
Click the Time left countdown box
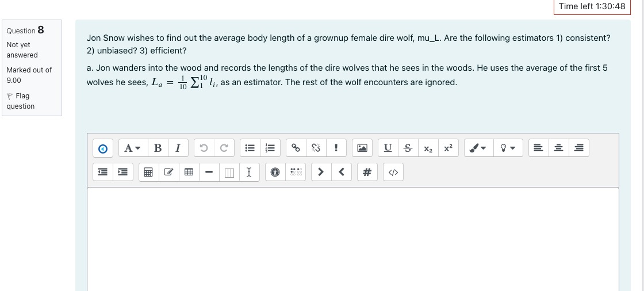tap(592, 6)
